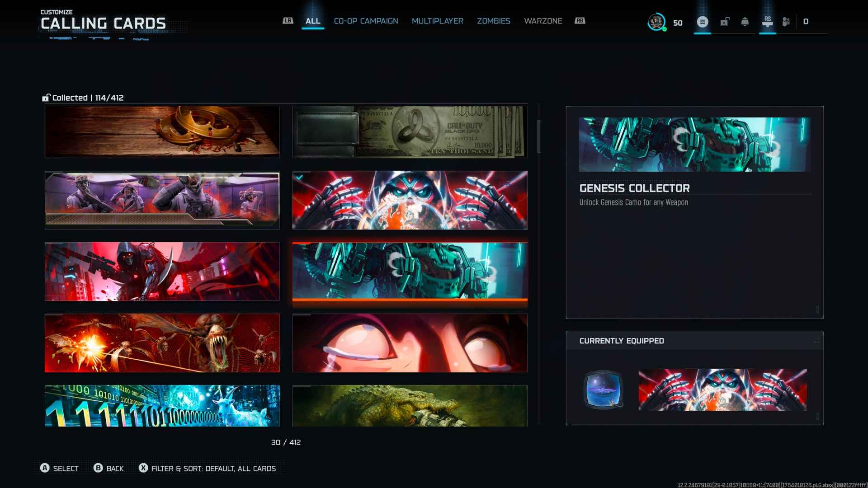Click the calling card list scrollbar
The height and width of the screenshot is (488, 868).
coord(538,136)
